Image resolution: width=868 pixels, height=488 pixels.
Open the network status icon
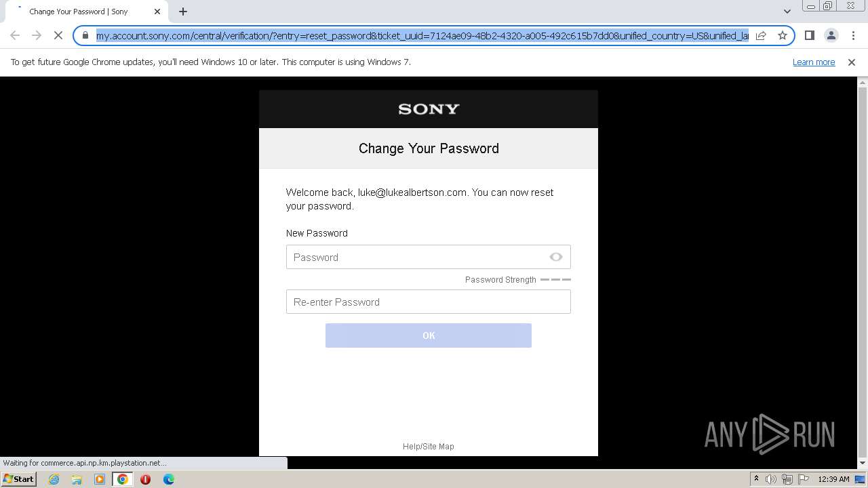[787, 479]
